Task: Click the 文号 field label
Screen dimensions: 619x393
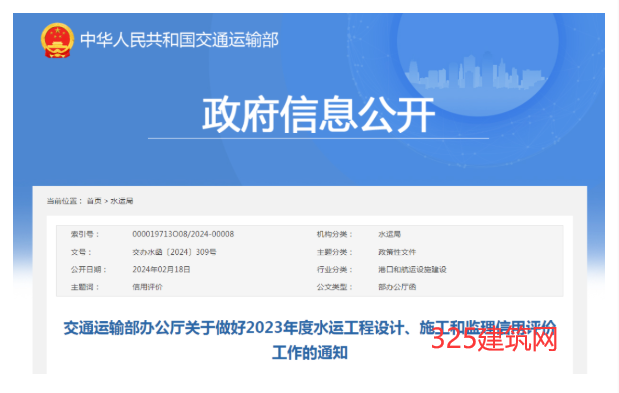Action: [x=81, y=252]
